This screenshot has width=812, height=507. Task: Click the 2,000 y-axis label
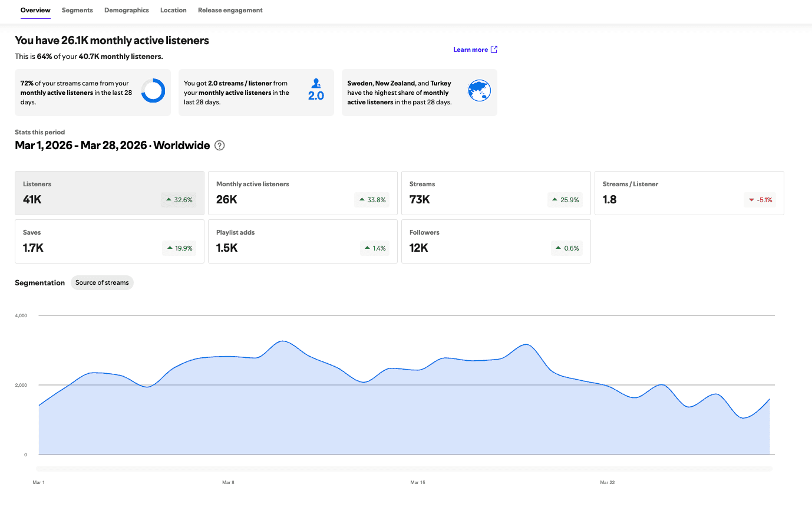(21, 385)
